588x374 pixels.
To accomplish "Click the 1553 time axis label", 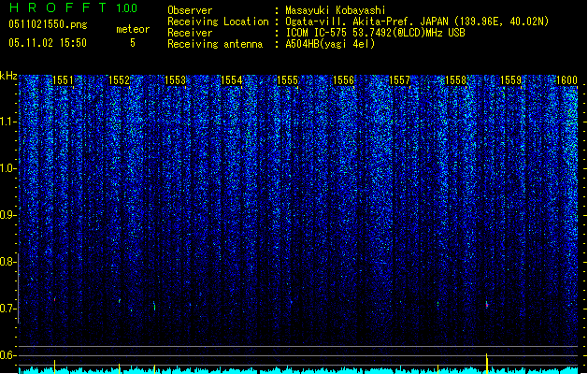I will 175,80.
